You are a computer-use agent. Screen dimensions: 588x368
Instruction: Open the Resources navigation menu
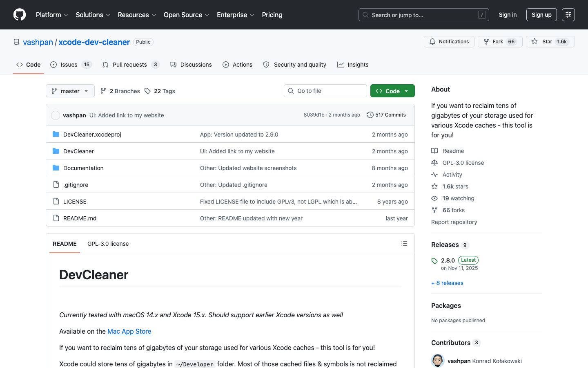(x=137, y=15)
